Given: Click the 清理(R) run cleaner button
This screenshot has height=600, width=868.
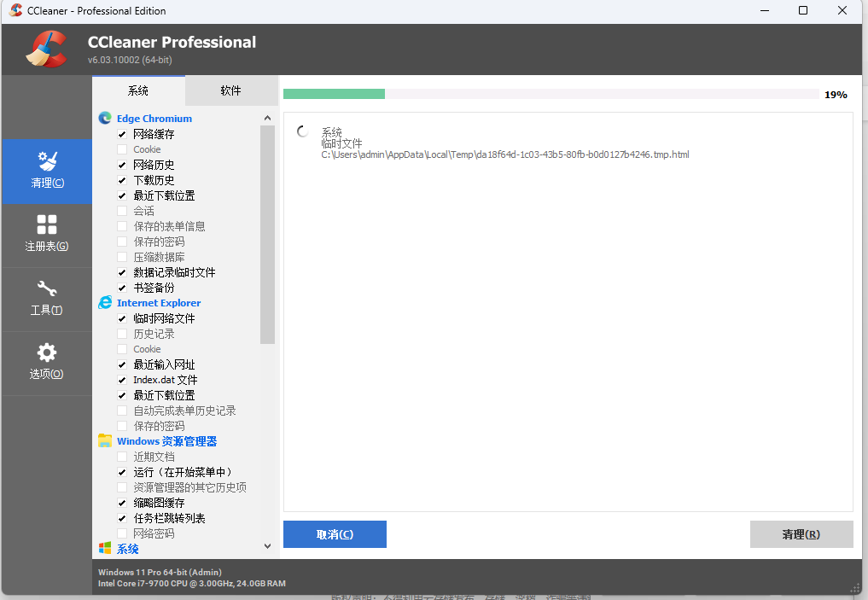Looking at the screenshot, I should click(x=801, y=534).
